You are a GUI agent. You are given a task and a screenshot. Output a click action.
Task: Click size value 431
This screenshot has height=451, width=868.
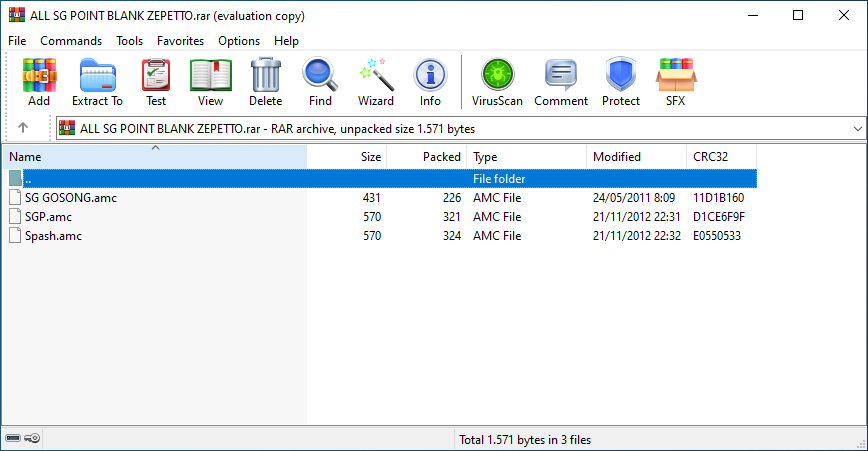point(371,198)
